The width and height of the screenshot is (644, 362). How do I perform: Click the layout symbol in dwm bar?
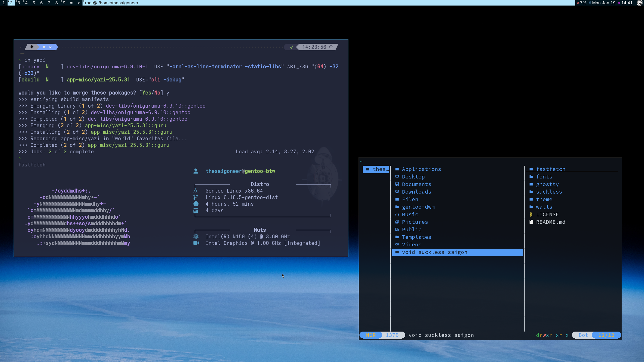point(71,3)
